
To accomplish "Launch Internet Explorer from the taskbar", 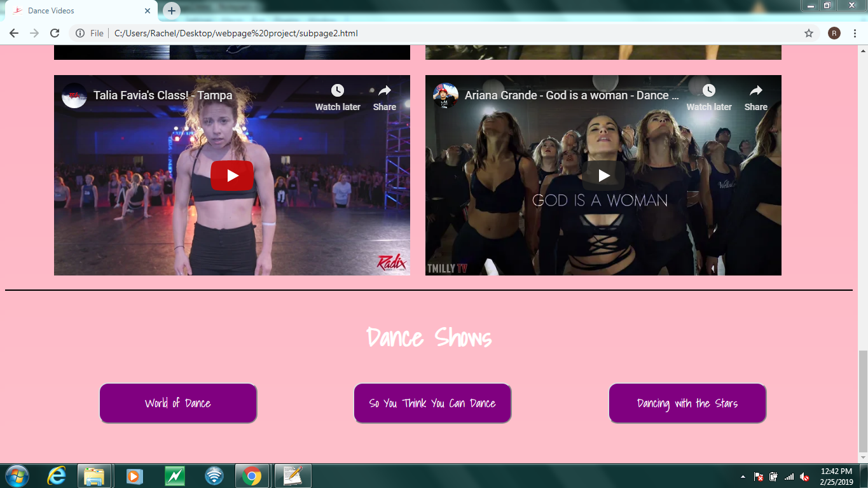I will click(x=57, y=476).
